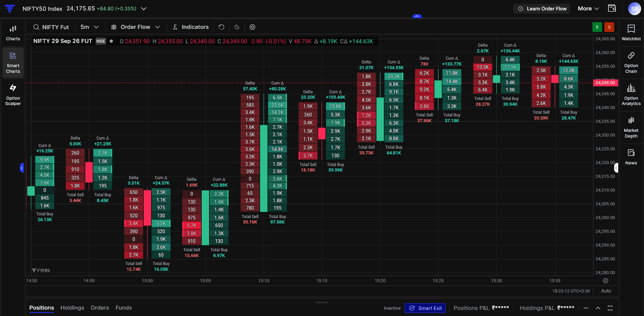Switch to the Holdings tab
The width and height of the screenshot is (644, 316).
click(72, 308)
